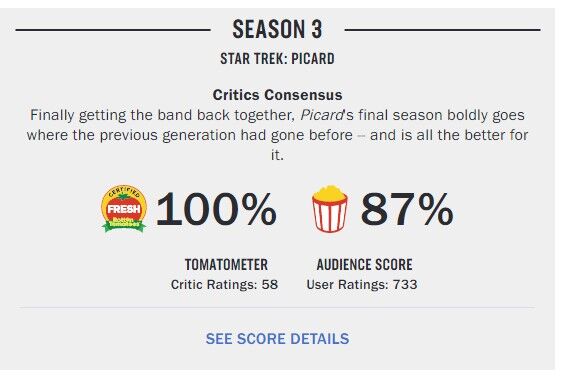
Task: Click Critic Ratings: 58 count
Action: (x=224, y=285)
